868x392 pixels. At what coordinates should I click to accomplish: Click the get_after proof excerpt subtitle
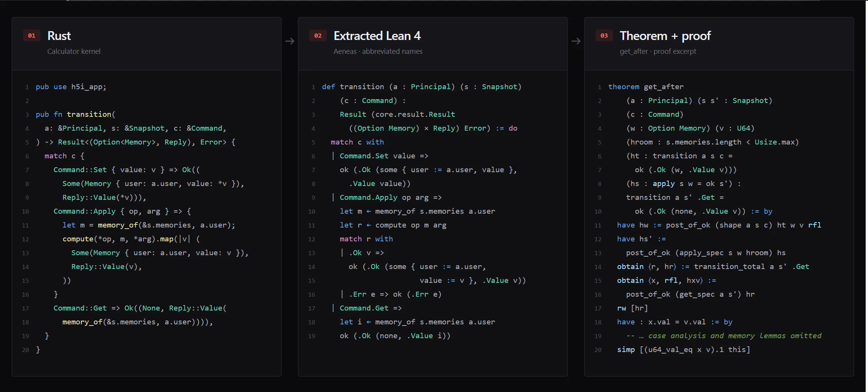[x=658, y=51]
